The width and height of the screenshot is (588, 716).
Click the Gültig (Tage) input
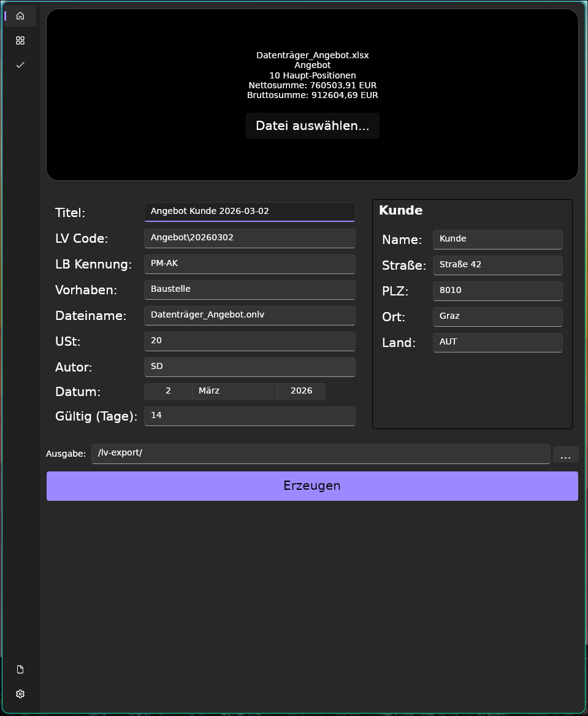click(x=250, y=416)
